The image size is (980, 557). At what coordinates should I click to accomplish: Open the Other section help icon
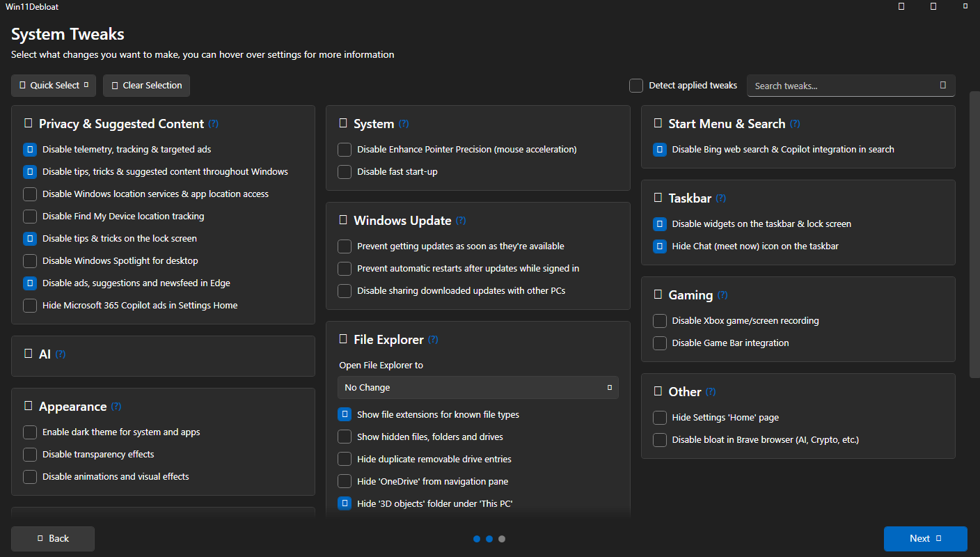(x=711, y=392)
